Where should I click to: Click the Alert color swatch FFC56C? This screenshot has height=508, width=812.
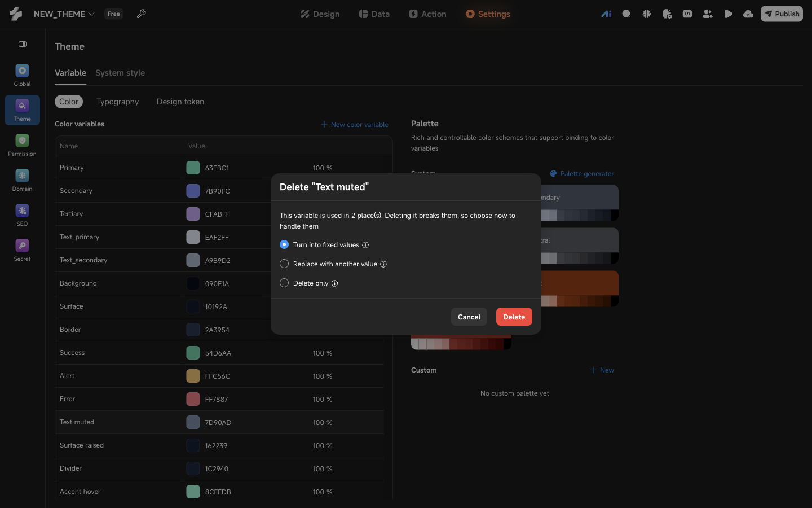tap(193, 376)
